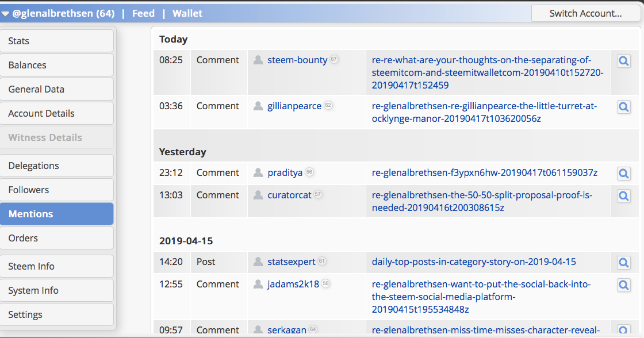Click the Yesterday section heading
The height and width of the screenshot is (338, 644).
(182, 152)
